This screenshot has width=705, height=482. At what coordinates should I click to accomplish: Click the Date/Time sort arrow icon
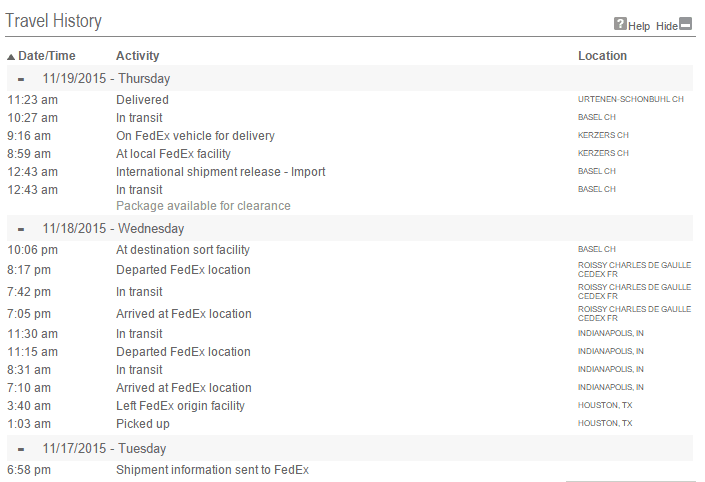11,57
